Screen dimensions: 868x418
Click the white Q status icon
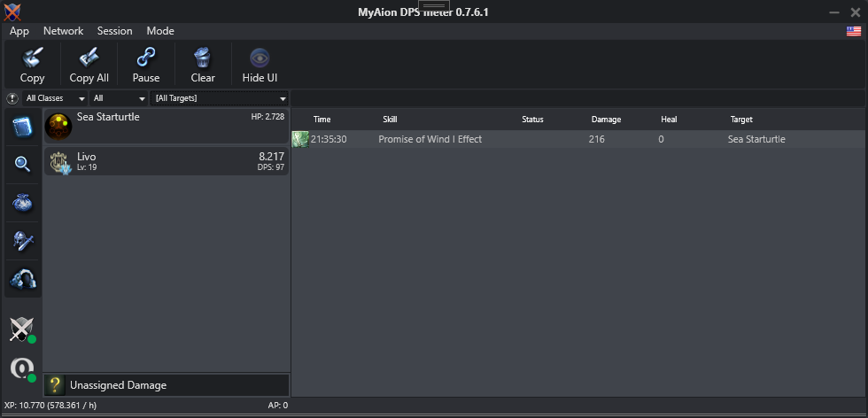23,369
